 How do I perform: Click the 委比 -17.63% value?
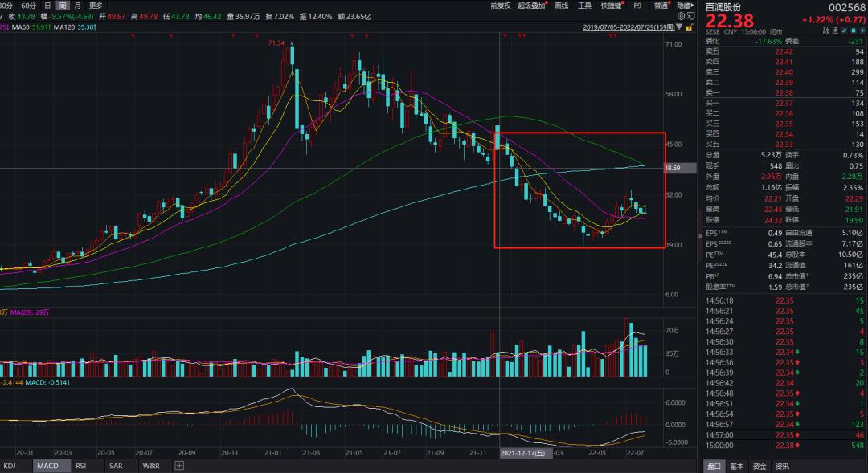pos(769,42)
